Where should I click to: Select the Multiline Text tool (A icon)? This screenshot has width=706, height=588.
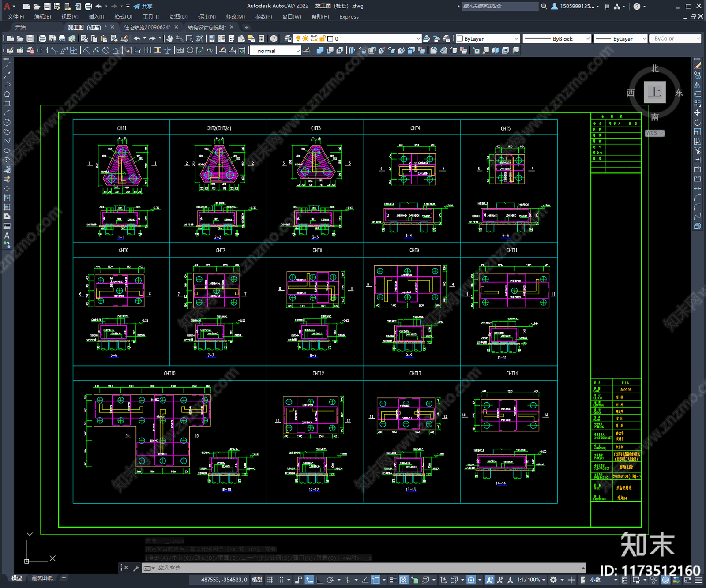click(7, 236)
